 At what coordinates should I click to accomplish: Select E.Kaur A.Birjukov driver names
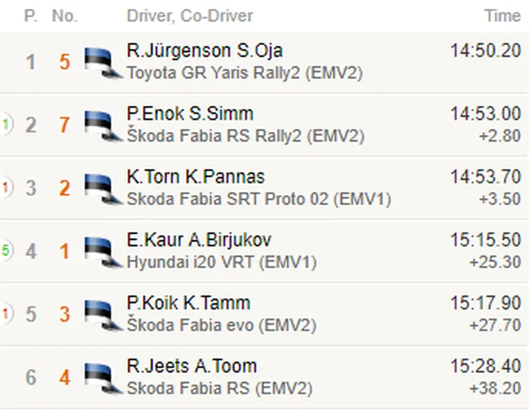click(x=199, y=240)
